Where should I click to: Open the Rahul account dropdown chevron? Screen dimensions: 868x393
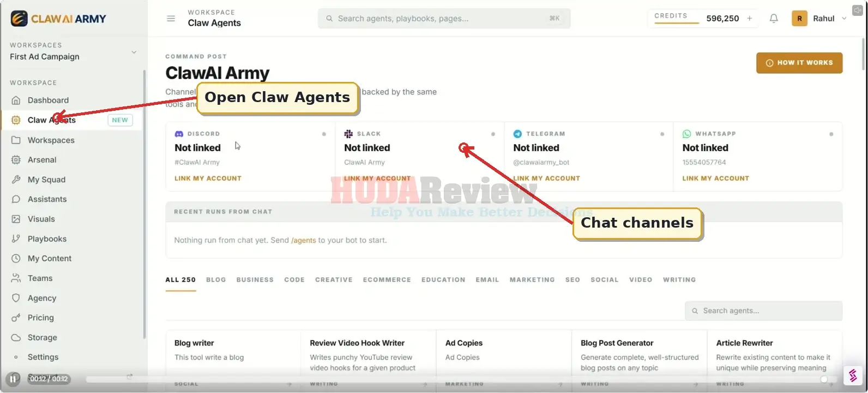coord(844,19)
